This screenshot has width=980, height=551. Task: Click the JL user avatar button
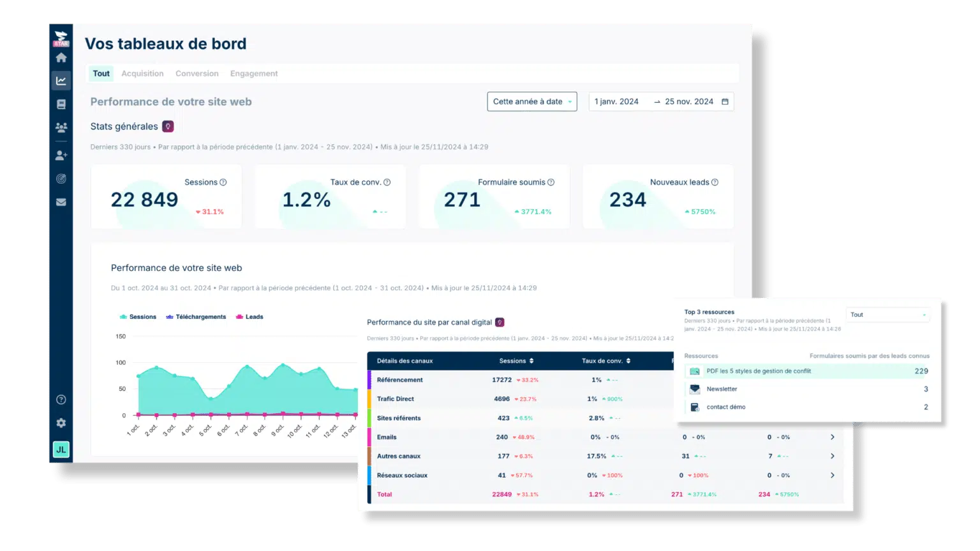(x=61, y=450)
